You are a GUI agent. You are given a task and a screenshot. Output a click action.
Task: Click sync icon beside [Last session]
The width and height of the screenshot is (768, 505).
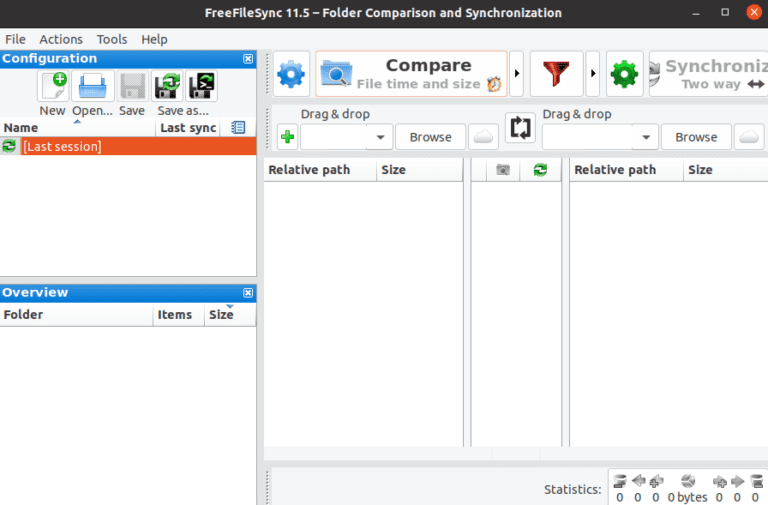(9, 146)
